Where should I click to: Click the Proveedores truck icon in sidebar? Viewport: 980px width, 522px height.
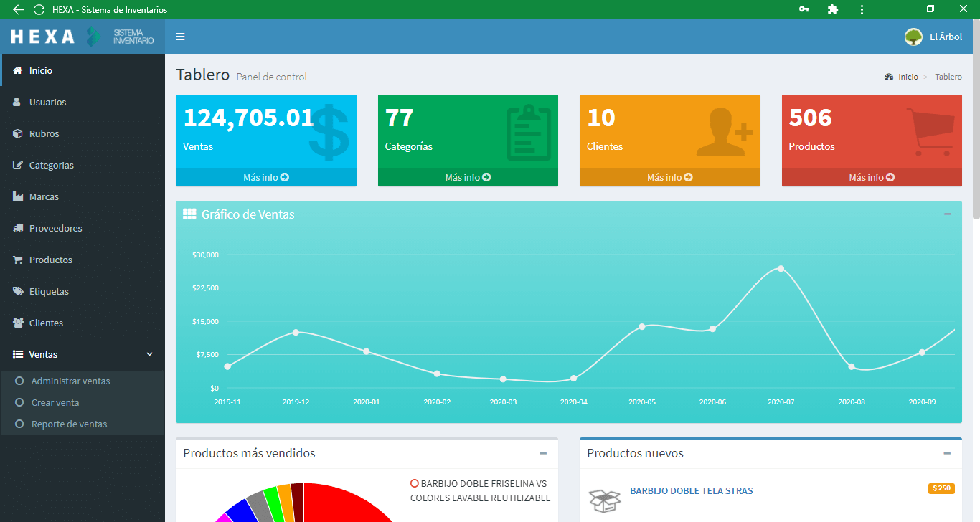click(18, 229)
